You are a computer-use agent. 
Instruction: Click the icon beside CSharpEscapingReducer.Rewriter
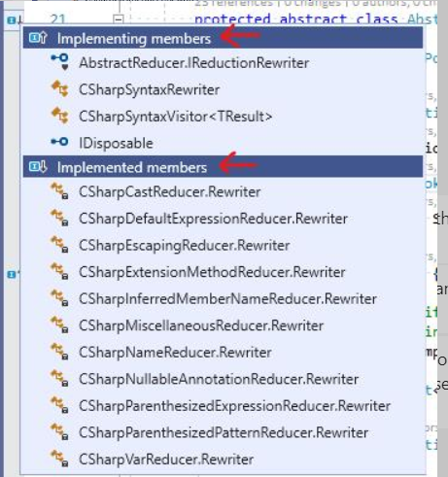60,245
